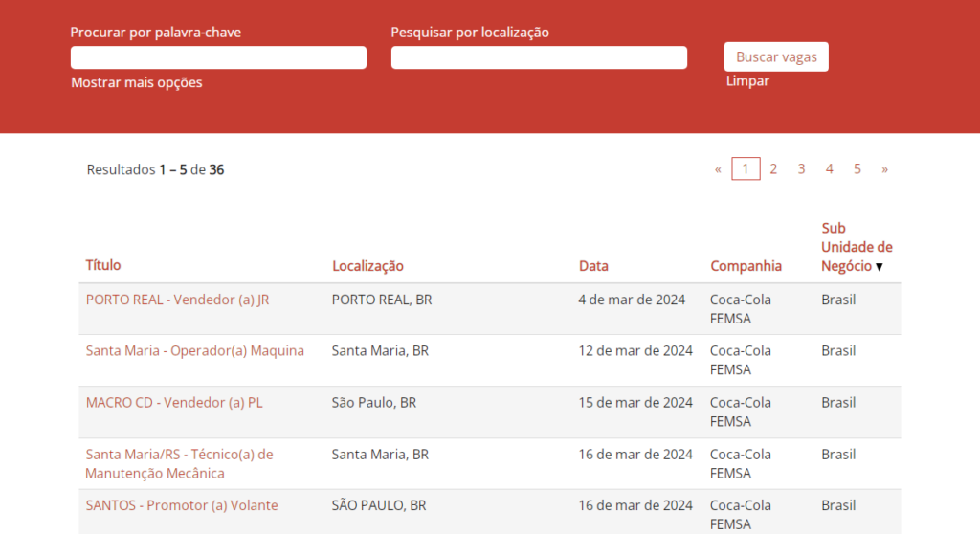Go to results page 3
The image size is (980, 534).
click(x=801, y=168)
